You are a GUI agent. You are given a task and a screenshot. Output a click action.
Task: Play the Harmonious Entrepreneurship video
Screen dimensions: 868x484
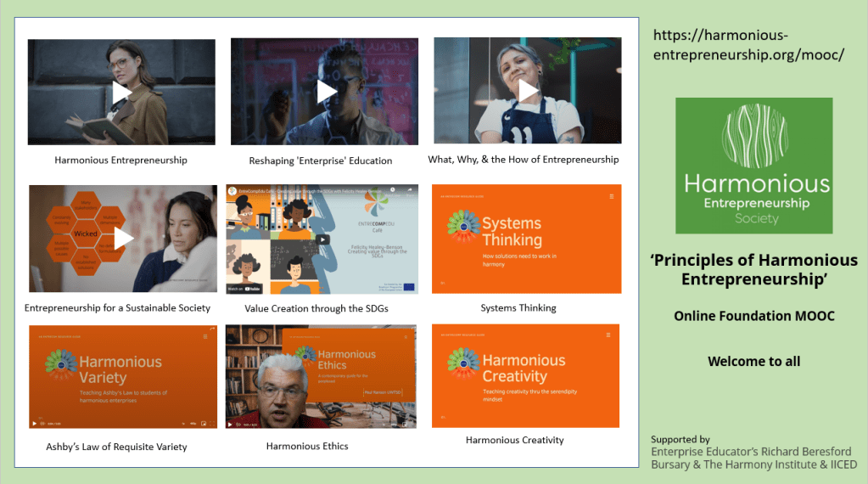pos(121,92)
